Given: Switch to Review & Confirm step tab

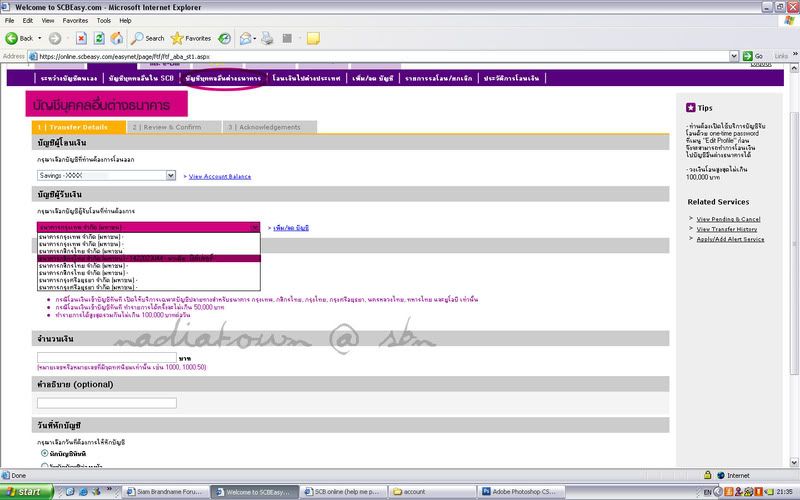Looking at the screenshot, I should click(174, 127).
